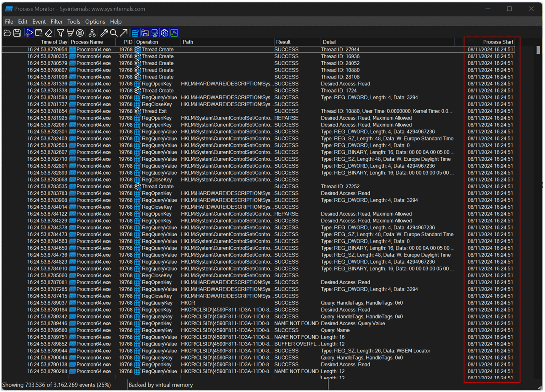Click Thread Create icon on Thread ID 27252 row
Screen dimensions: 545x392
point(138,187)
